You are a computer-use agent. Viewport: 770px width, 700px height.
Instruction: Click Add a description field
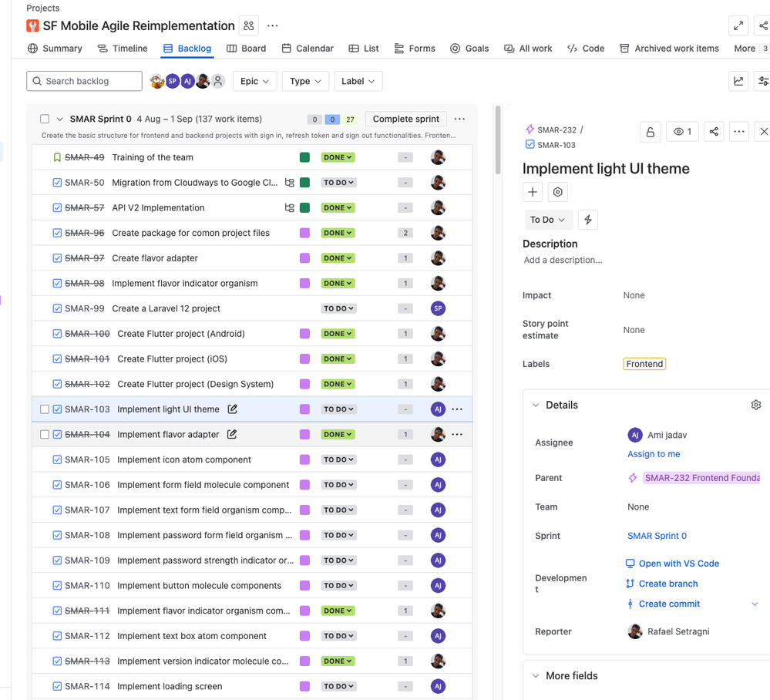tap(563, 260)
